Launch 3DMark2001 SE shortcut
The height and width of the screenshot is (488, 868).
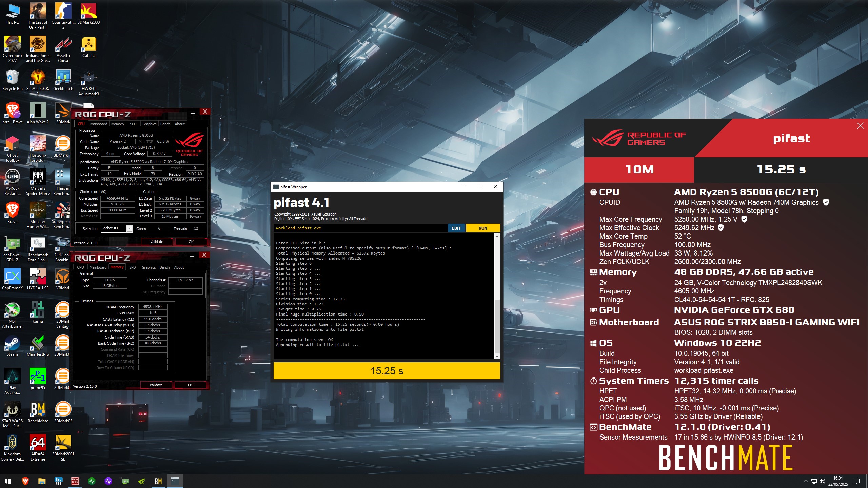(63, 448)
